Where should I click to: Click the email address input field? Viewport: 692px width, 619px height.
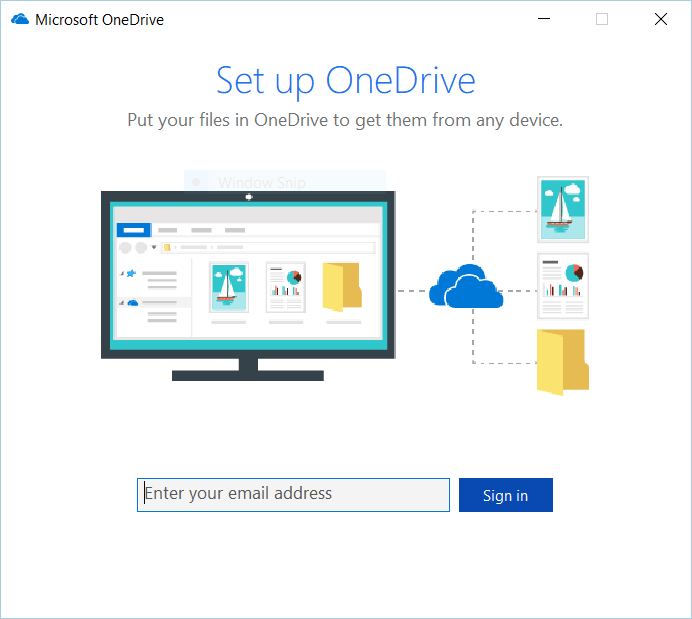coord(293,495)
